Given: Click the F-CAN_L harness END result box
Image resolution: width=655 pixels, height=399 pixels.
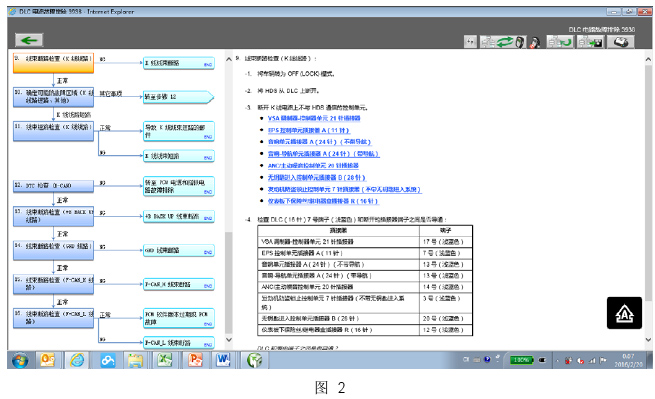Looking at the screenshot, I should coord(179,343).
